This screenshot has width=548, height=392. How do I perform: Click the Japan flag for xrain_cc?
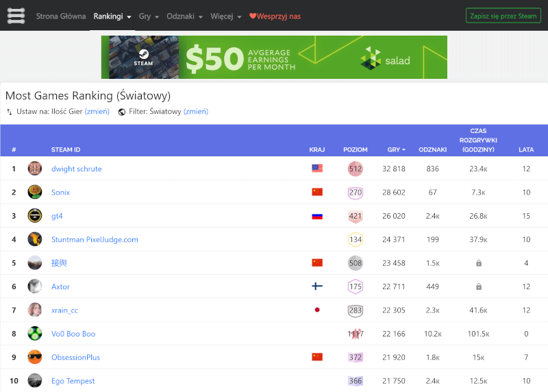[x=317, y=310]
